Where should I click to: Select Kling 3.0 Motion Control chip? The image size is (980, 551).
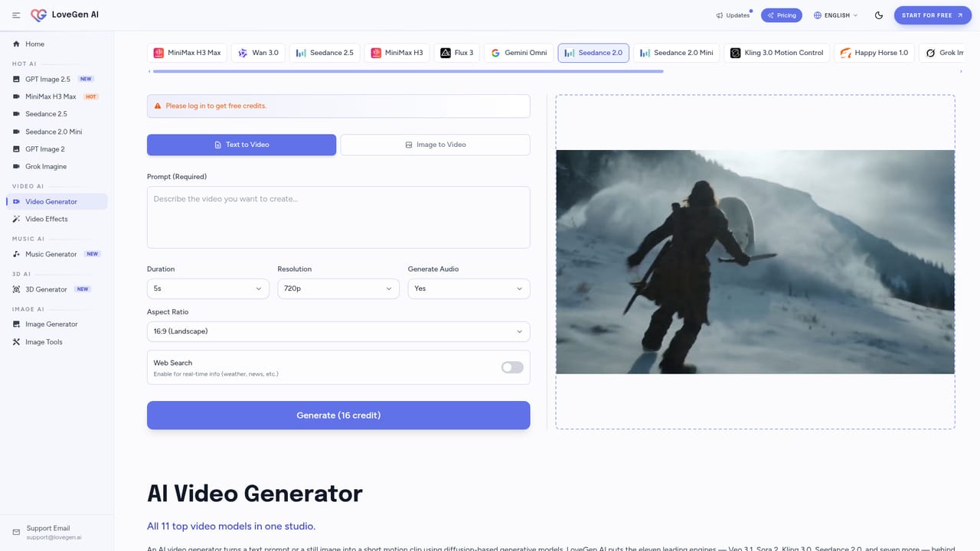tap(776, 53)
